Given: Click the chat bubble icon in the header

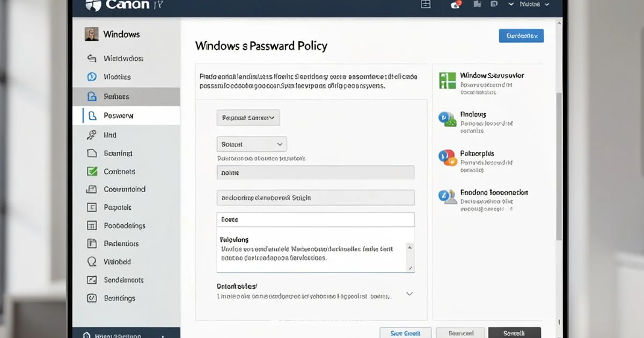Looking at the screenshot, I should click(493, 4).
